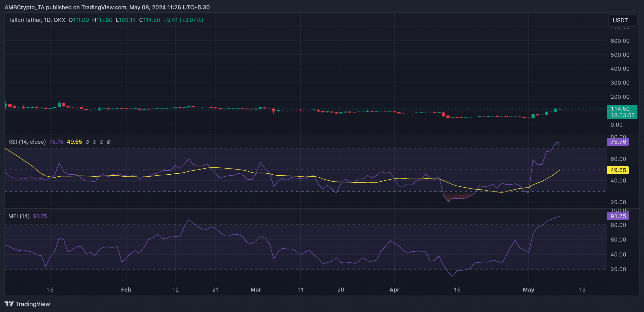The width and height of the screenshot is (644, 312).
Task: Click the countdown timer 18:03:55
Action: click(x=623, y=115)
